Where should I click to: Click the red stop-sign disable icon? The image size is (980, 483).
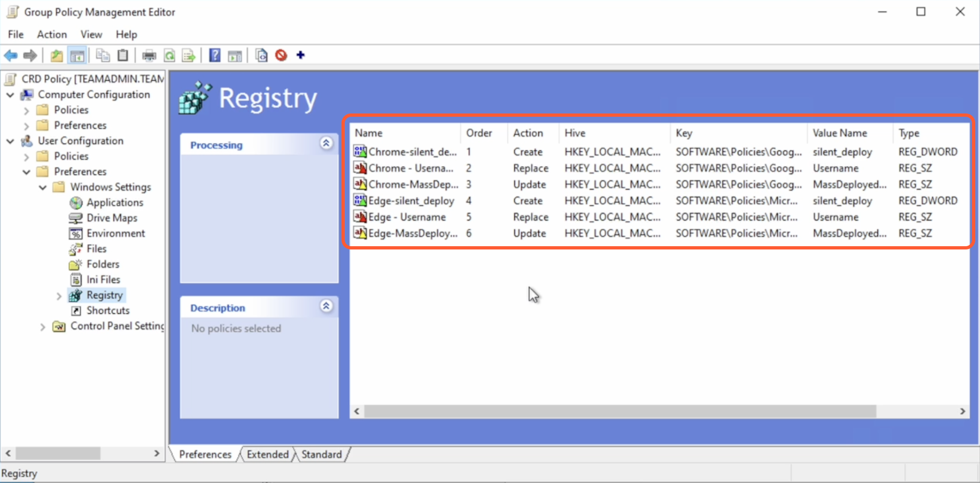point(281,55)
